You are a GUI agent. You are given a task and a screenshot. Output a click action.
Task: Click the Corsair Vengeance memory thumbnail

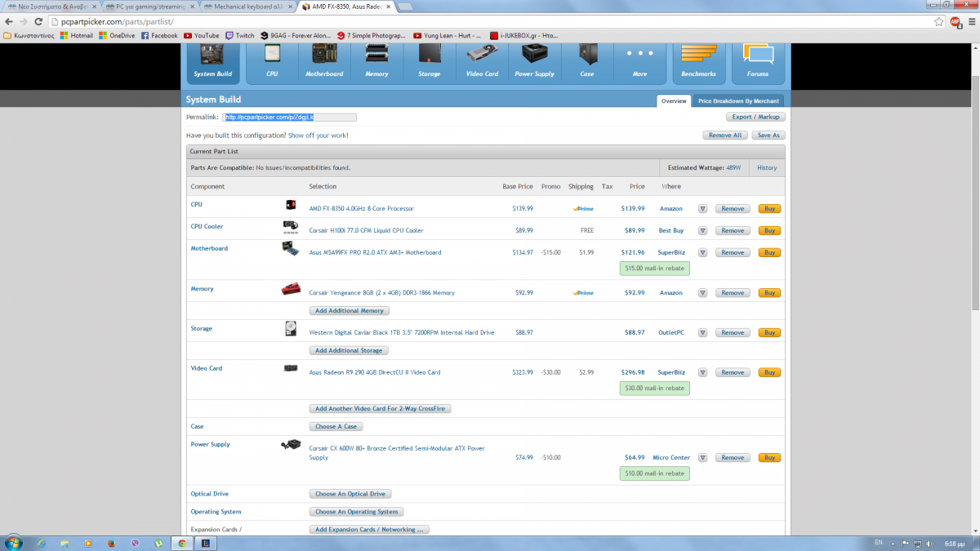(290, 288)
